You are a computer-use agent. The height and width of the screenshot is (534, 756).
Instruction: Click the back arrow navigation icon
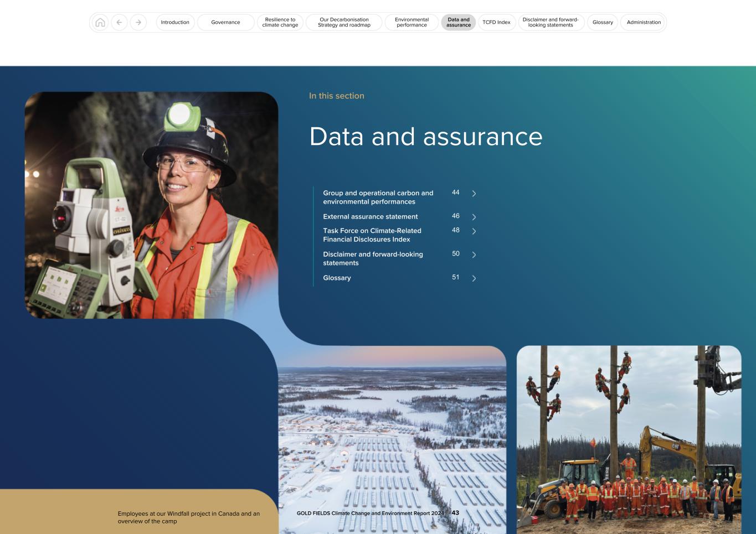point(119,22)
